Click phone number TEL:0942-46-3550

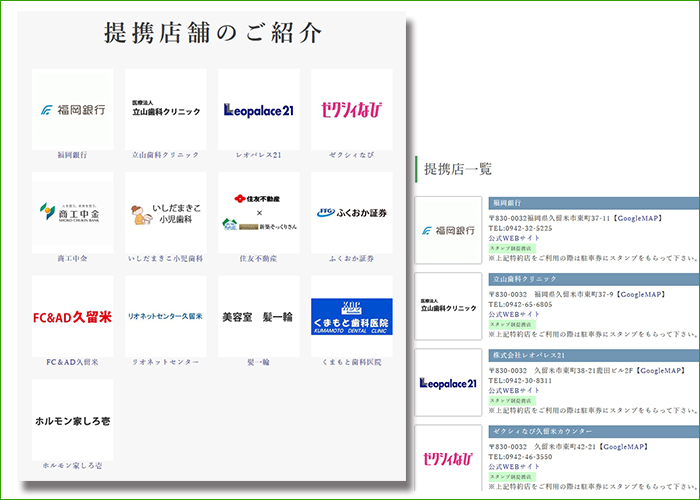521,457
